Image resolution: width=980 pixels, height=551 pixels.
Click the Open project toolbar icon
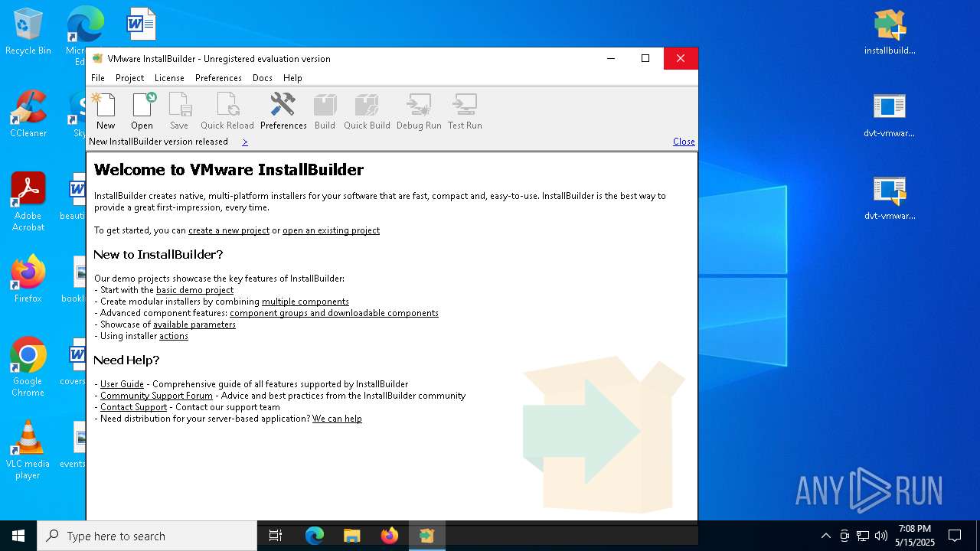click(x=142, y=112)
